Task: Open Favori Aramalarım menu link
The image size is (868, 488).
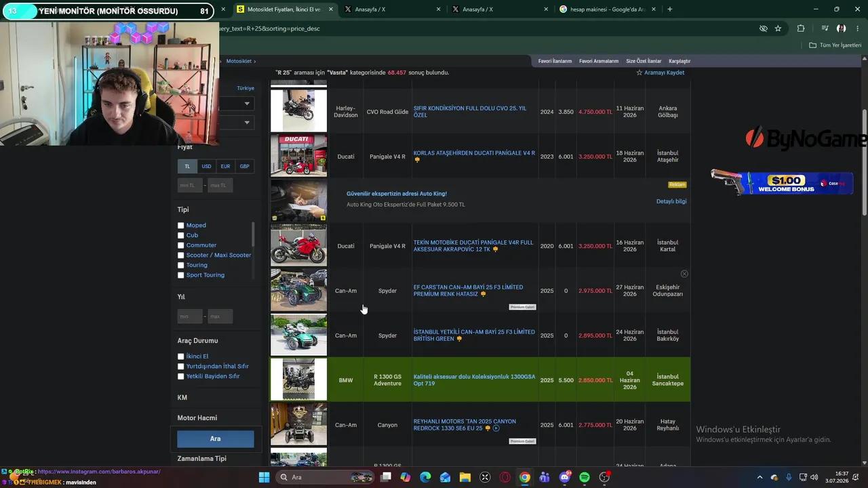Action: (599, 61)
